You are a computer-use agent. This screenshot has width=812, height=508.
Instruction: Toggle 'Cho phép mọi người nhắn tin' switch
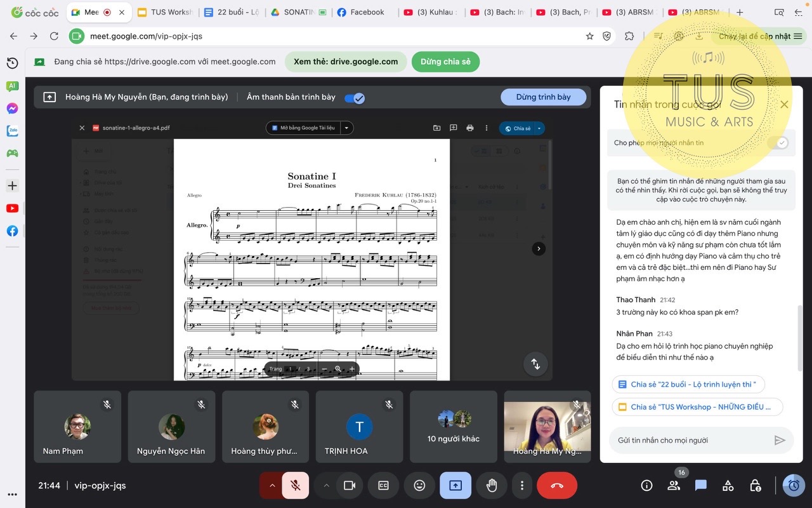tap(777, 143)
